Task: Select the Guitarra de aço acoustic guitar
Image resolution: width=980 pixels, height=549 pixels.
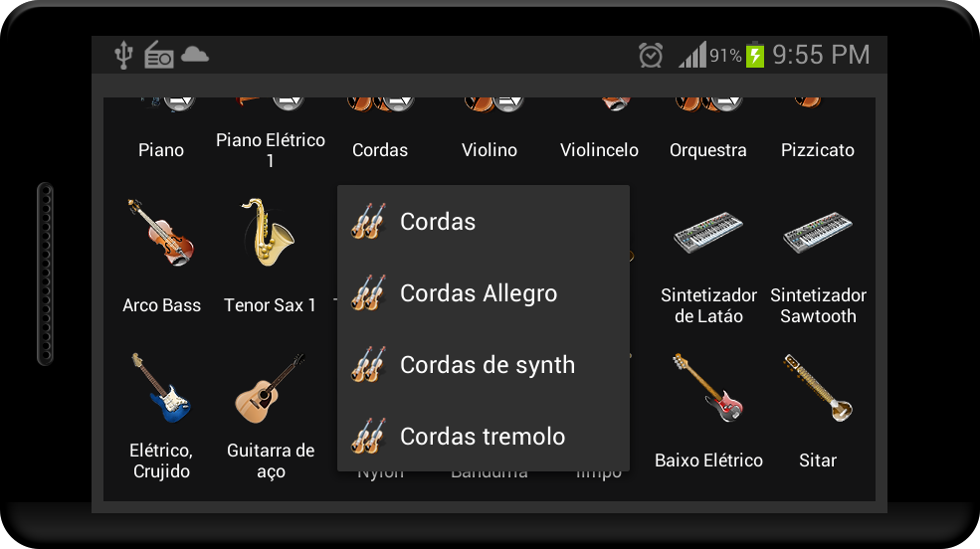Action: (x=270, y=387)
